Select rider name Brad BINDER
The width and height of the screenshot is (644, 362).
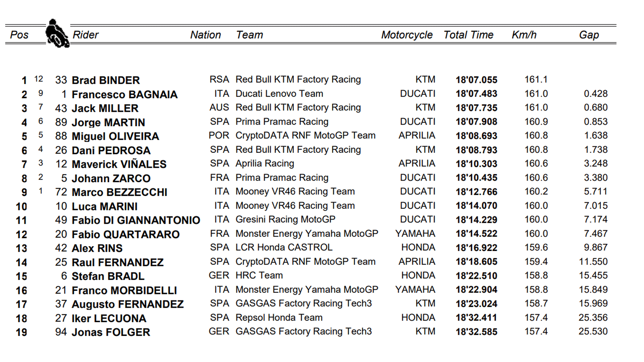tap(106, 80)
